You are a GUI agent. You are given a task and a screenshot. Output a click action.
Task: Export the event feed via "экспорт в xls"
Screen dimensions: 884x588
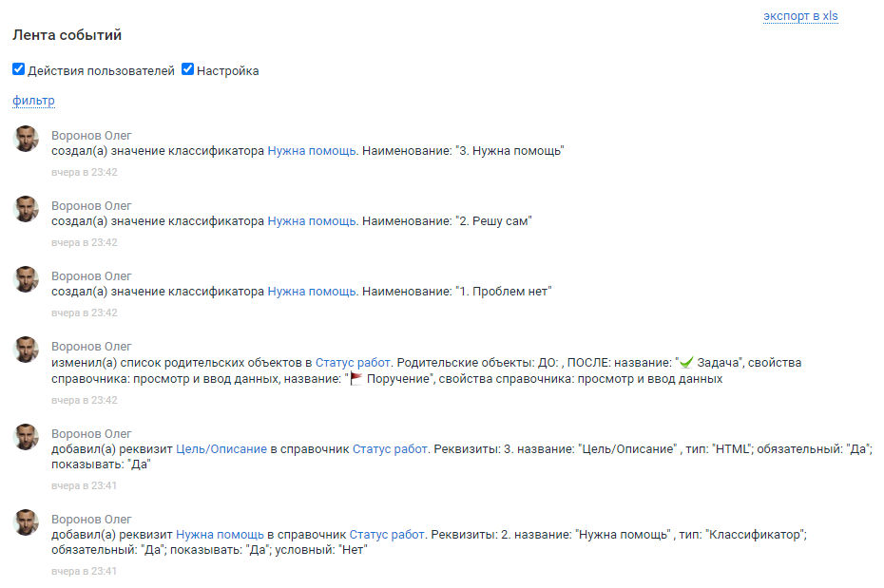tap(800, 16)
